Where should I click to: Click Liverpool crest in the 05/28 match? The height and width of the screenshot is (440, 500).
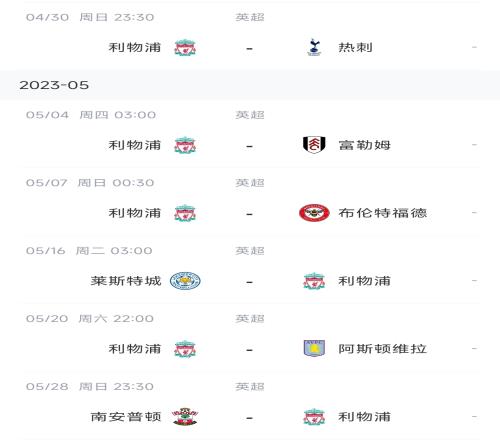314,417
